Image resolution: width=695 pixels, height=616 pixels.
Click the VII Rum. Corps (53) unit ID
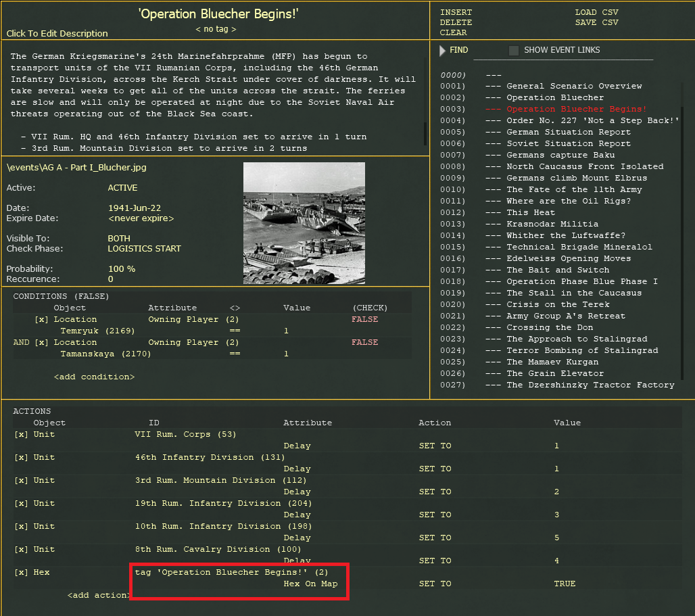tap(185, 435)
